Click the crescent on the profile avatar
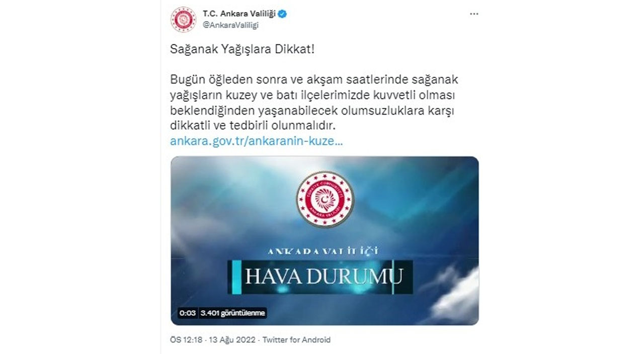644x354 pixels. (183, 20)
